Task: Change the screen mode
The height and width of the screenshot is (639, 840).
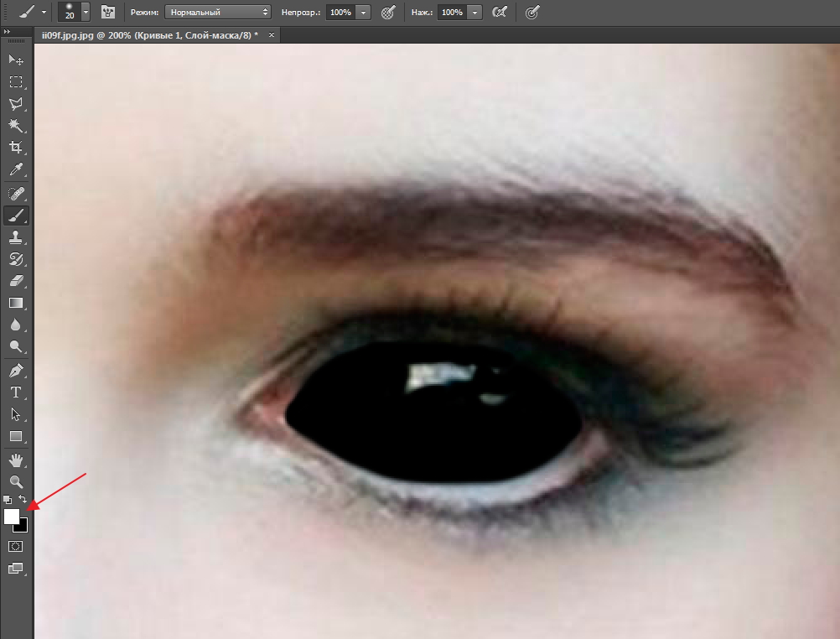Action: pyautogui.click(x=16, y=569)
